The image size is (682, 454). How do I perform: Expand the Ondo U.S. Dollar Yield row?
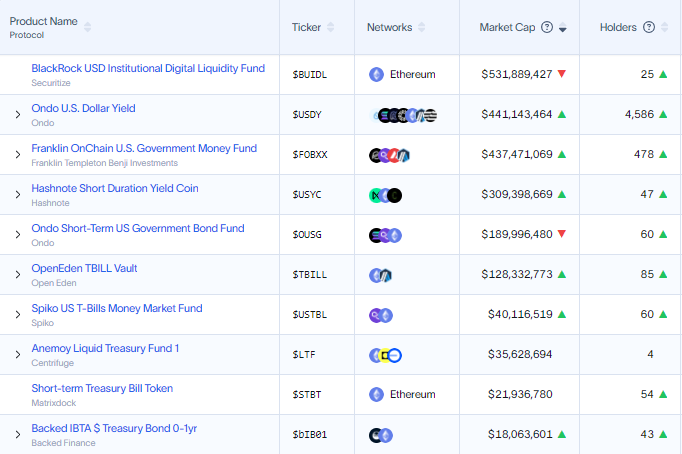[x=17, y=115]
